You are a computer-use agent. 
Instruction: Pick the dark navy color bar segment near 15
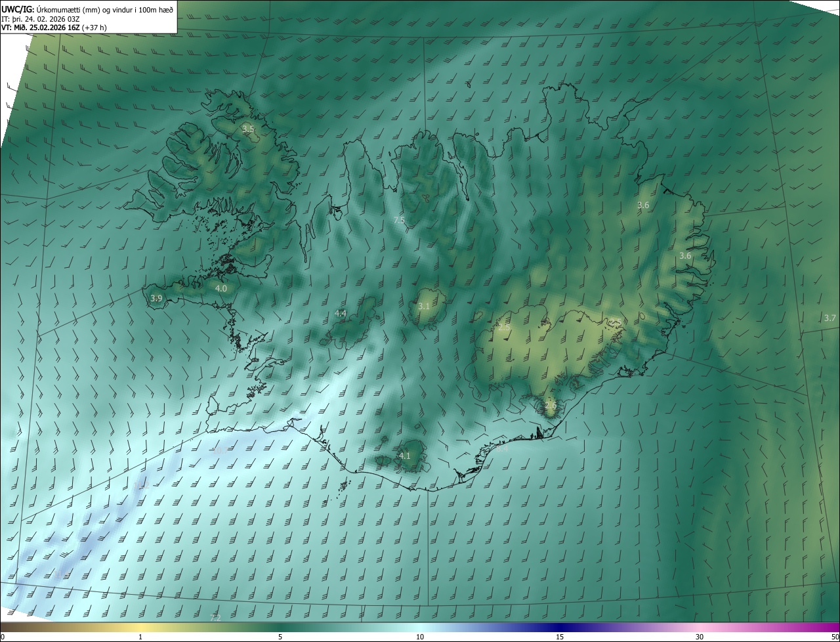tap(560, 628)
